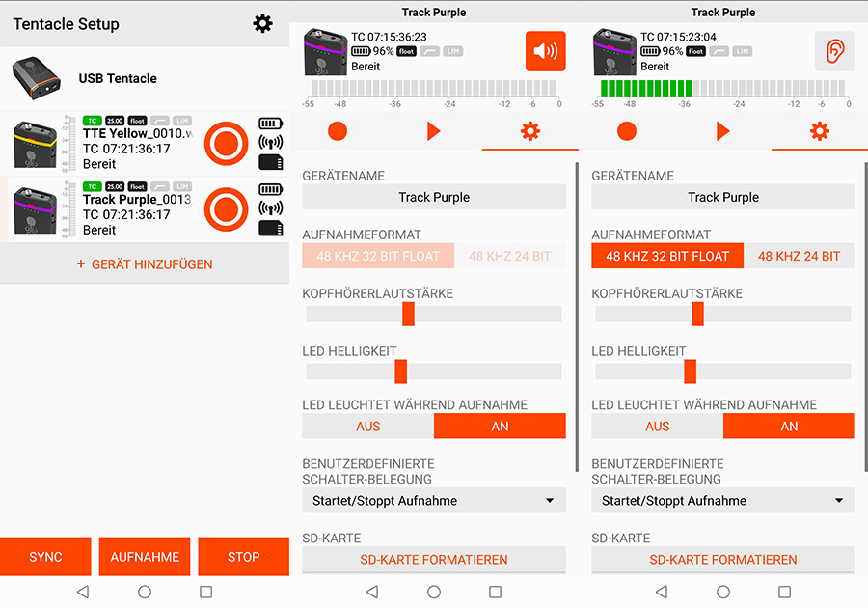The width and height of the screenshot is (868, 608).
Task: Open Tentacle Setup settings gear
Action: pos(262,23)
